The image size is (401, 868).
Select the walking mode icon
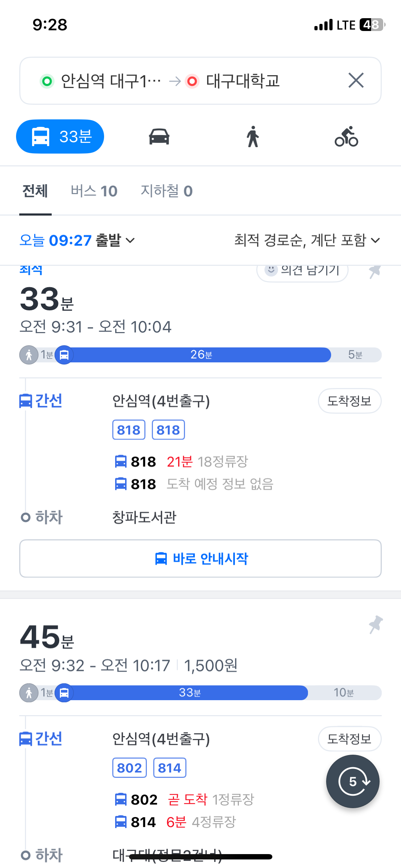coord(253,136)
